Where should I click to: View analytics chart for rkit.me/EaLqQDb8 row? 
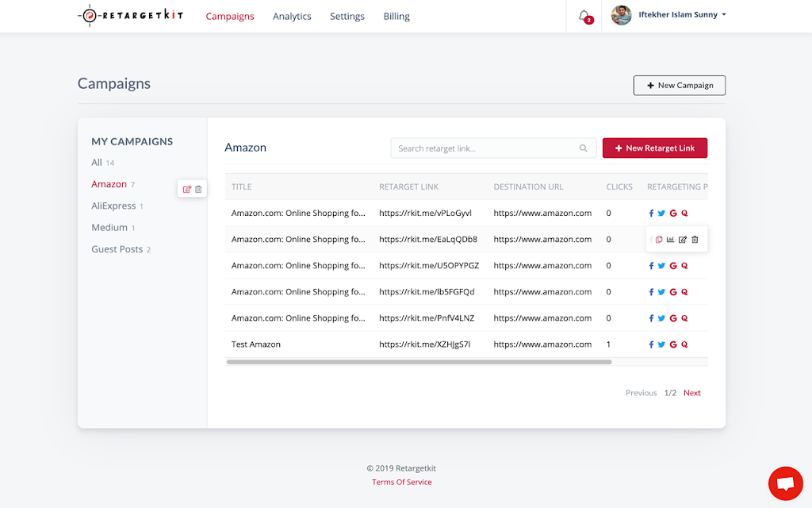point(671,240)
